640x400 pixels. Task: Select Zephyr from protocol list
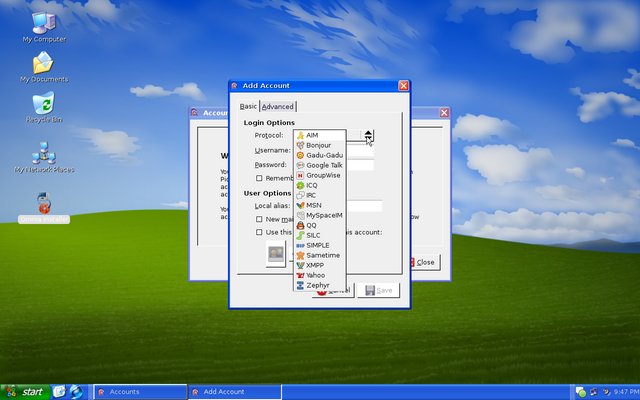pos(320,285)
